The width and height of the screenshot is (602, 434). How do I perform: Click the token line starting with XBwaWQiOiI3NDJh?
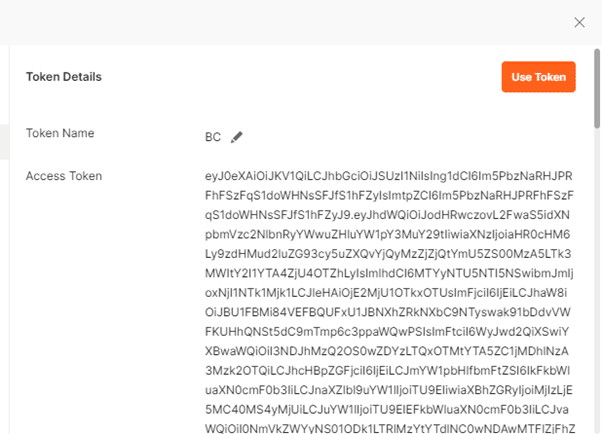[x=387, y=351]
